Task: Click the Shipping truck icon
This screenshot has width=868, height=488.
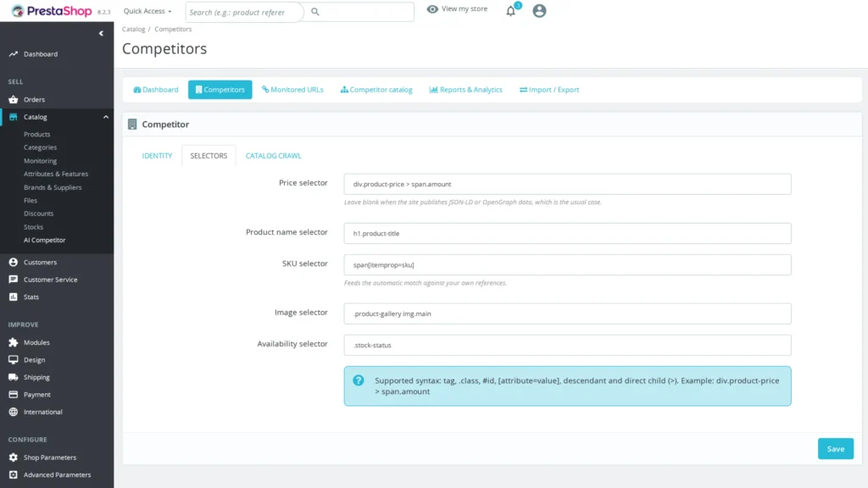Action: point(14,377)
